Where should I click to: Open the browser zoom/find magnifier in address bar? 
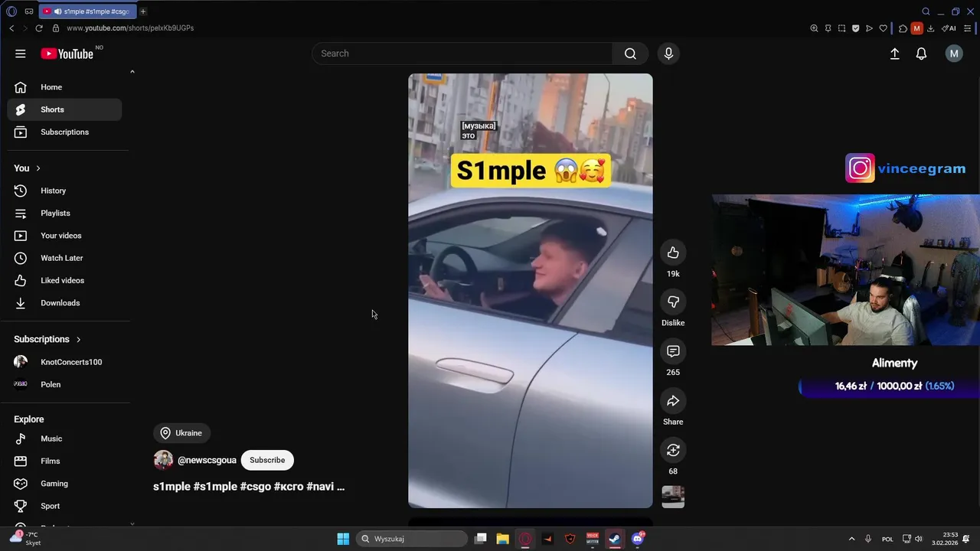point(814,28)
